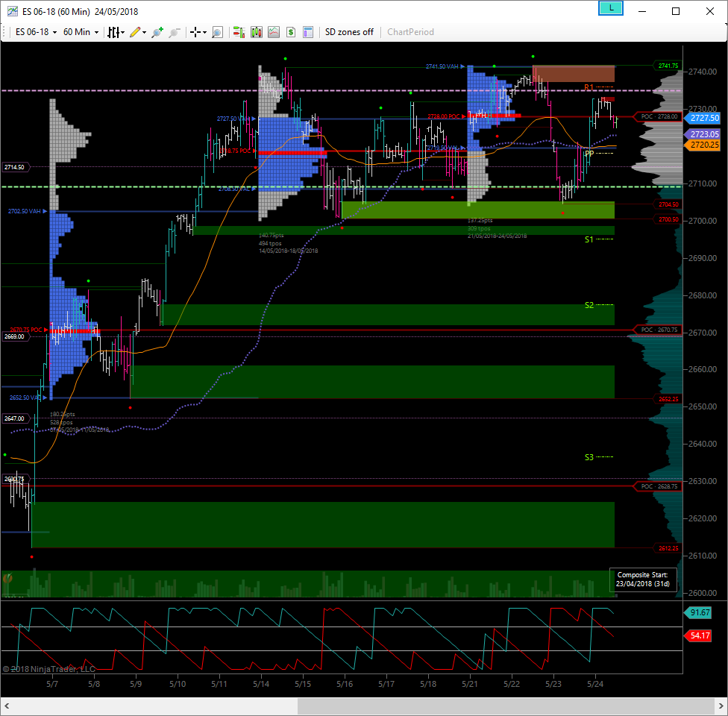Open the 60 Min interval dropdown
Viewport: 728px width, 716px height.
(x=81, y=32)
